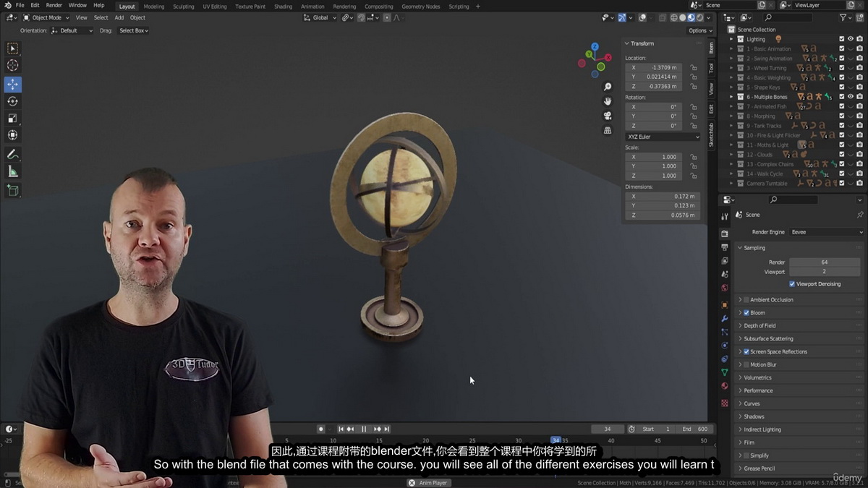Open the Tool properties tab icon
Screen dimensions: 868x488
tap(725, 217)
